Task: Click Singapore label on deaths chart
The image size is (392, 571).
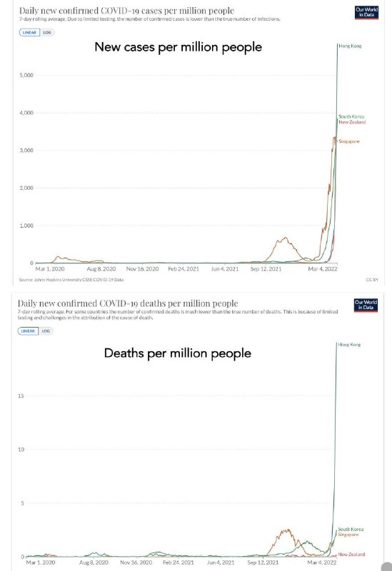Action: pyautogui.click(x=348, y=535)
